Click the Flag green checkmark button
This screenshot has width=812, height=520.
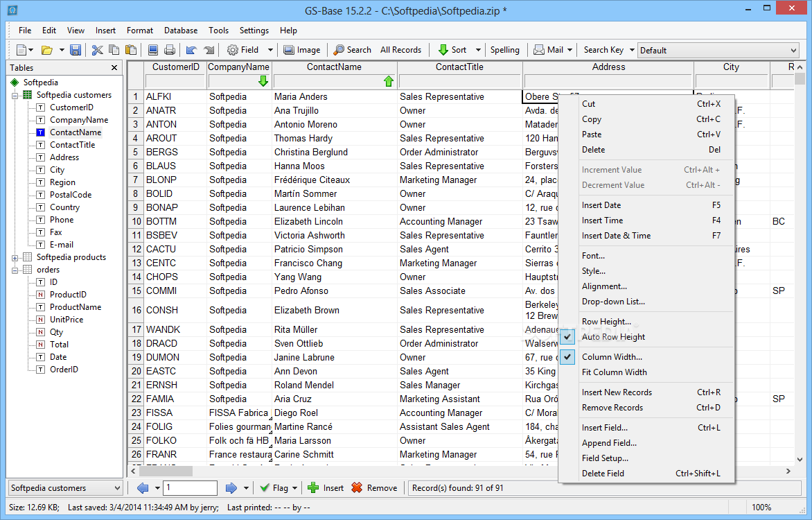274,488
